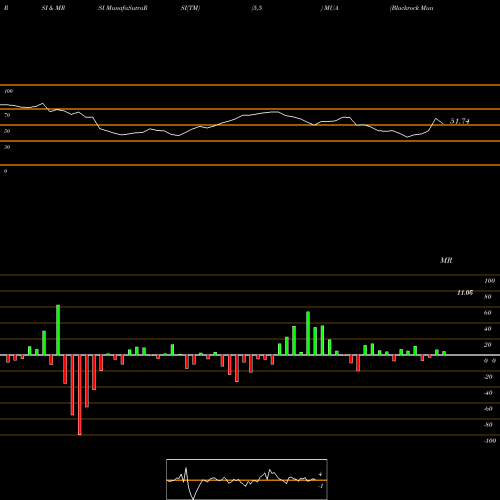This screenshot has width=500, height=500.
Task: Click the label -1 in mini chart
Action: (321, 486)
